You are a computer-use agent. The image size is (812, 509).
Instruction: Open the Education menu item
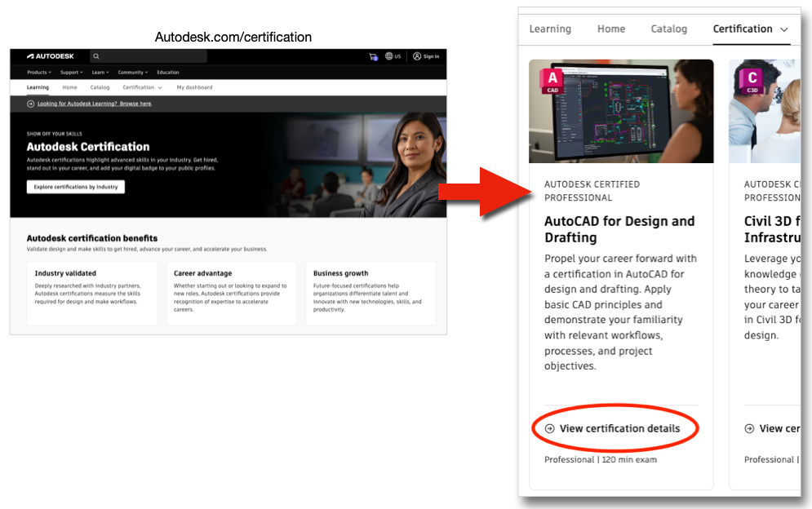168,73
